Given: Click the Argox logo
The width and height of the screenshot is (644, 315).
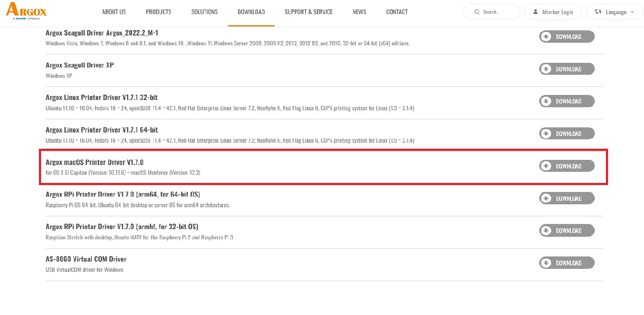Looking at the screenshot, I should [x=26, y=11].
